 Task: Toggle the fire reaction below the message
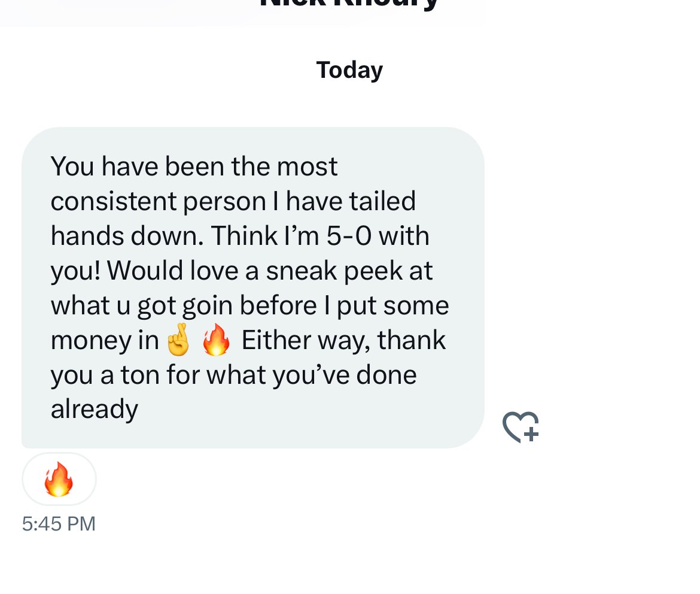59,479
